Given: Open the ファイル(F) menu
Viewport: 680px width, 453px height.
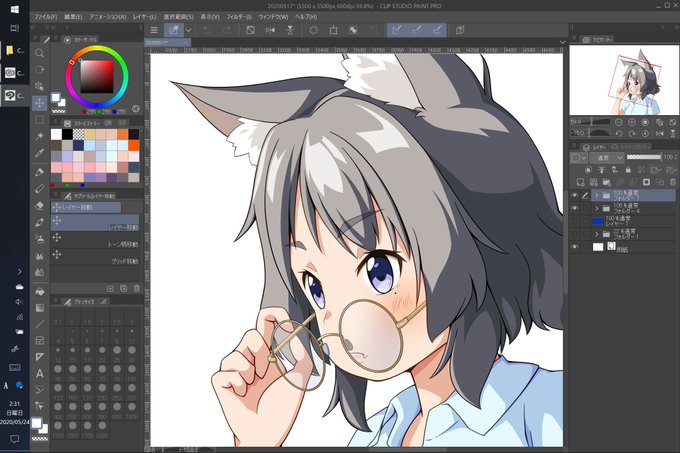Looking at the screenshot, I should [x=45, y=17].
